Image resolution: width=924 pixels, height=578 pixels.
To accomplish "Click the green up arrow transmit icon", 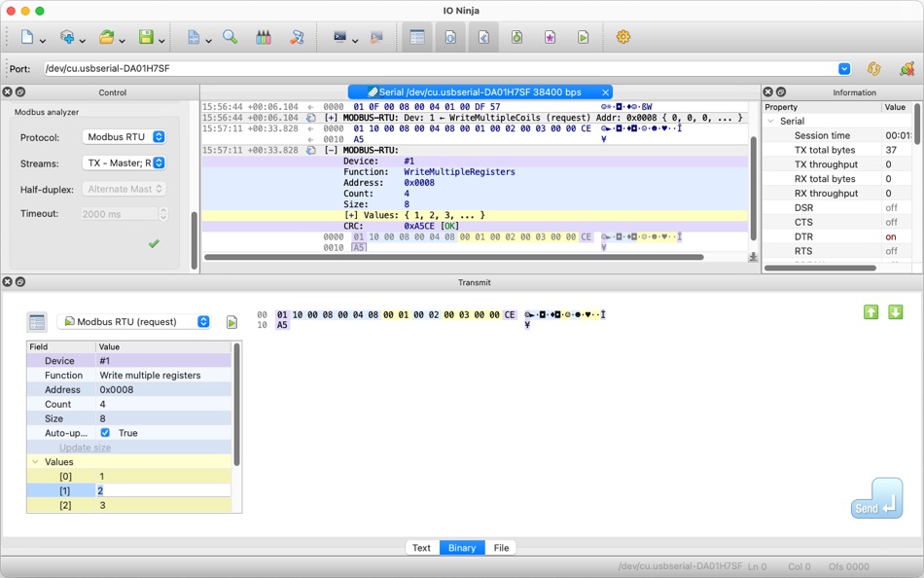I will point(871,312).
